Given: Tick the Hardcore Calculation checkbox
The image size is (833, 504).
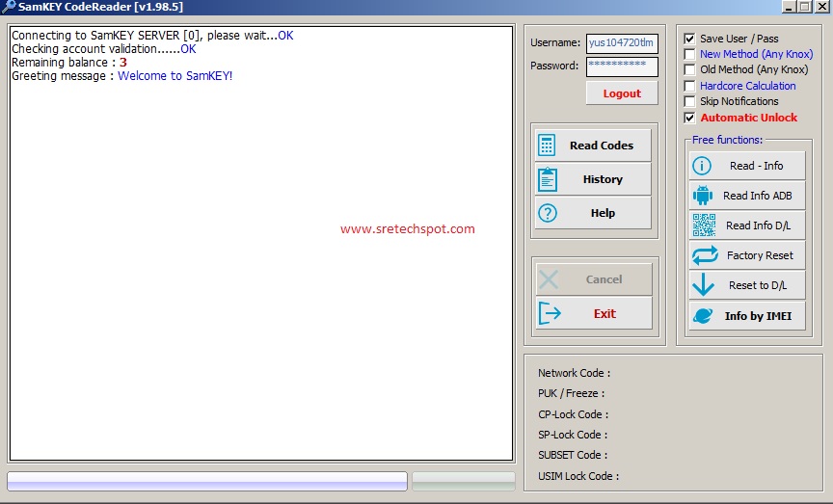Looking at the screenshot, I should (689, 86).
